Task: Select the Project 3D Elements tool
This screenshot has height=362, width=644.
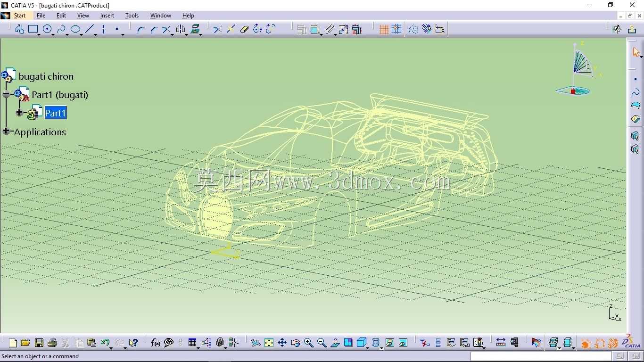Action: click(195, 29)
